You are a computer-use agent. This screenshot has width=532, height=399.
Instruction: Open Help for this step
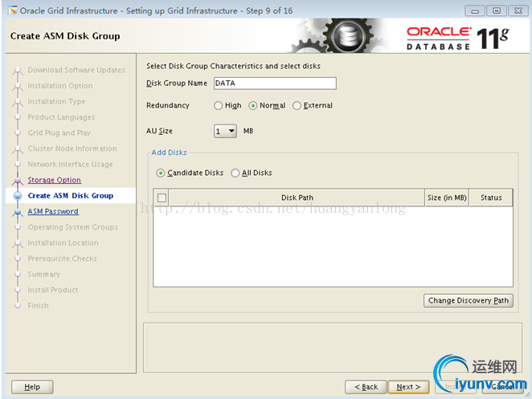coord(32,387)
